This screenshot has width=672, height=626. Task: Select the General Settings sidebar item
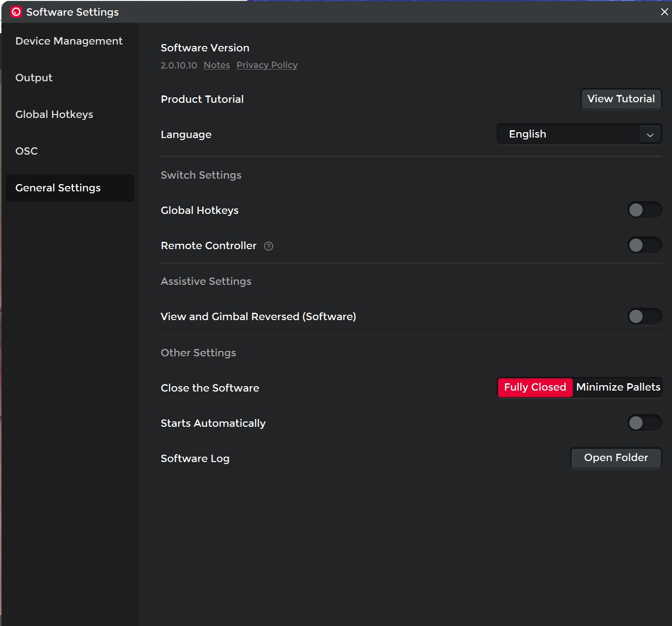[x=58, y=188]
